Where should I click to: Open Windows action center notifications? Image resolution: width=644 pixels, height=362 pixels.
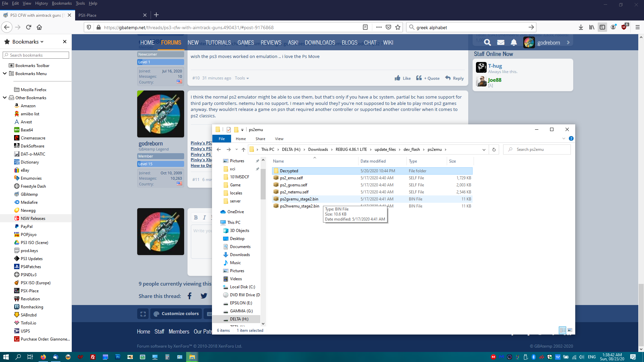633,357
